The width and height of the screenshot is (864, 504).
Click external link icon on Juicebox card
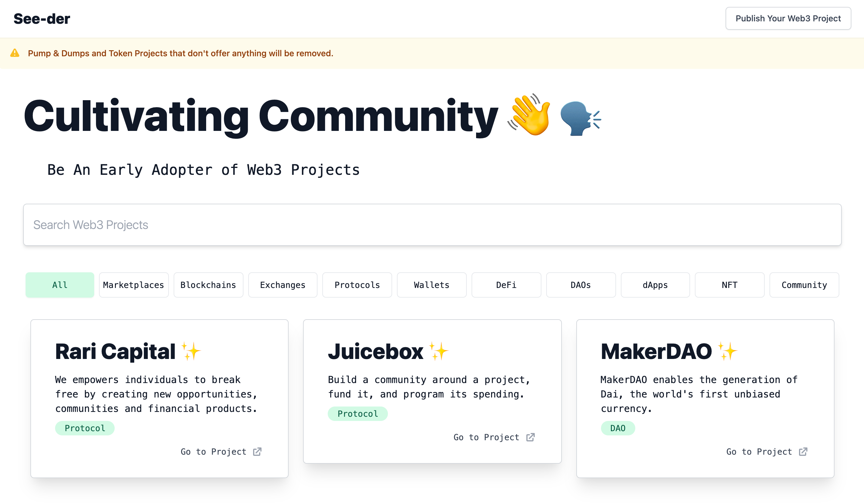click(x=530, y=437)
